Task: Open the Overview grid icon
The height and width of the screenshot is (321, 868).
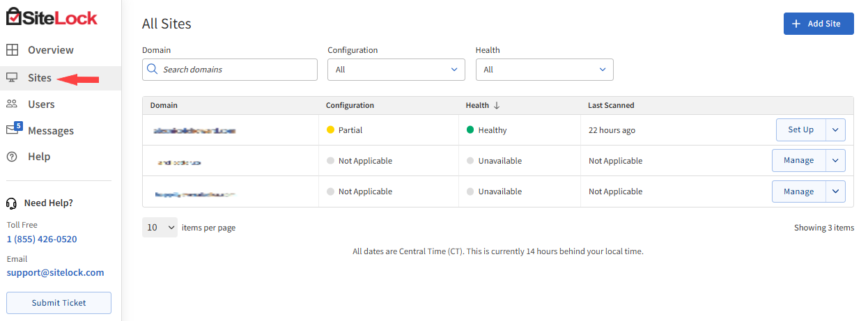Action: point(12,50)
